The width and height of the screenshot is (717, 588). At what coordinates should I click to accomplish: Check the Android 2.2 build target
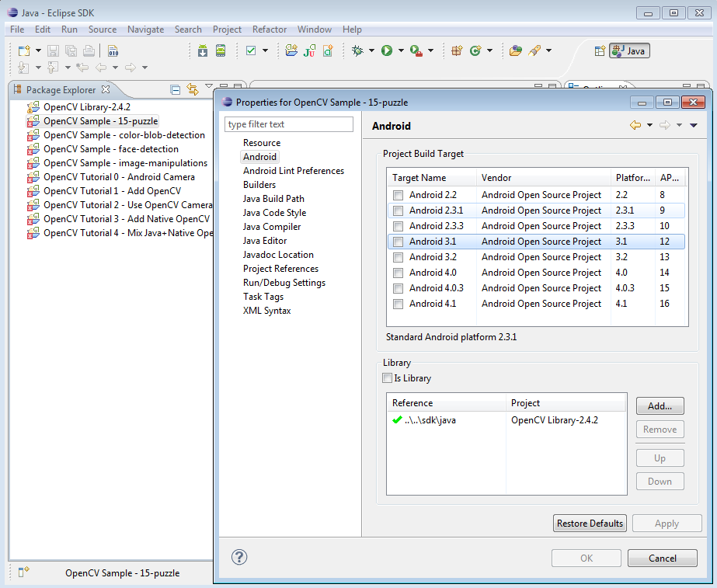398,195
